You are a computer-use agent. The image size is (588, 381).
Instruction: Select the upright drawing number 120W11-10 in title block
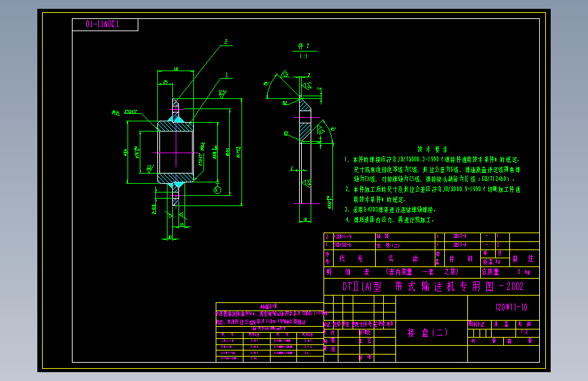tap(511, 308)
